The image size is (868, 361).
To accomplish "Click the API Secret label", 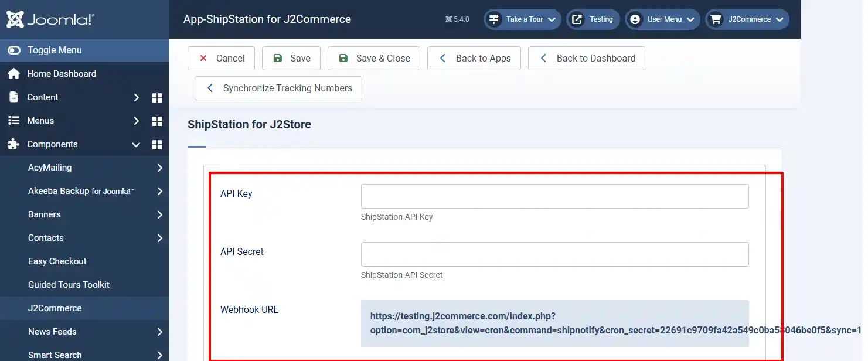I will pos(242,251).
